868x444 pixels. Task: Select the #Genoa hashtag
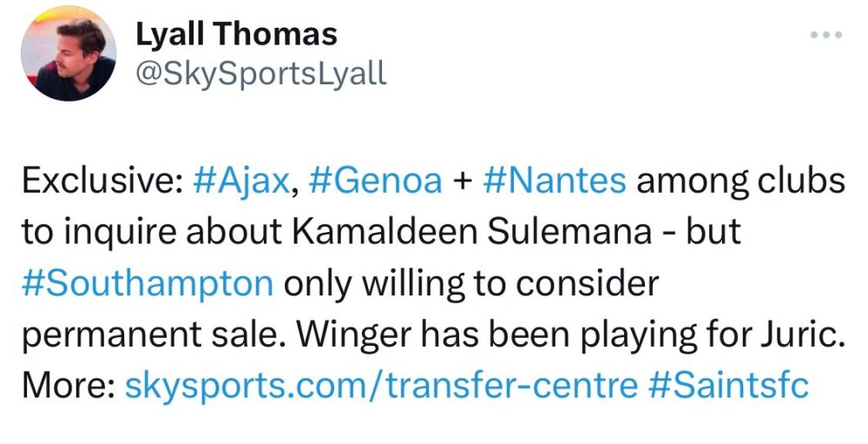click(375, 181)
